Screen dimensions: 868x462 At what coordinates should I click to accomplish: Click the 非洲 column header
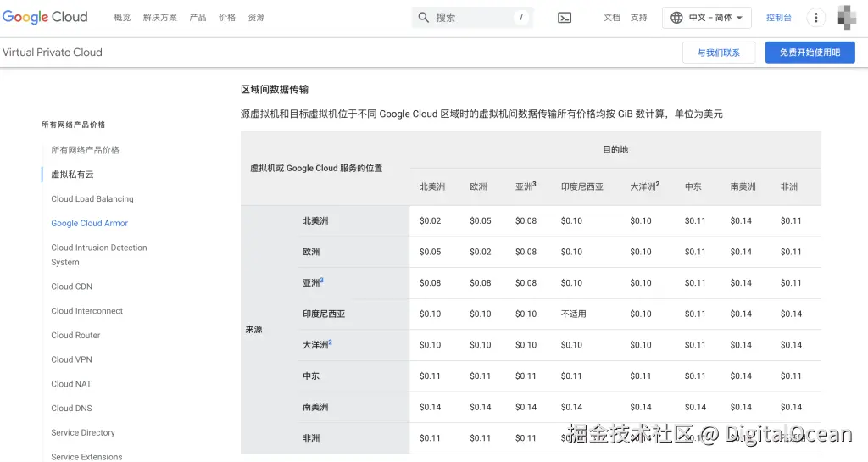pos(789,187)
